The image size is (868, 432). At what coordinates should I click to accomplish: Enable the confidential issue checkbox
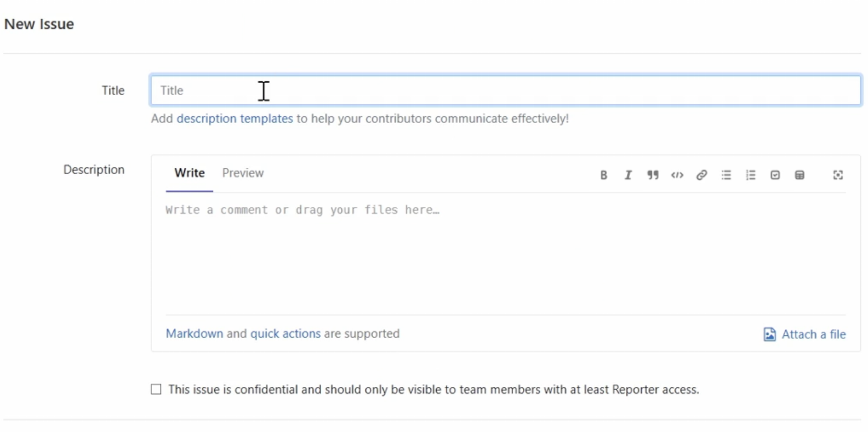point(156,390)
